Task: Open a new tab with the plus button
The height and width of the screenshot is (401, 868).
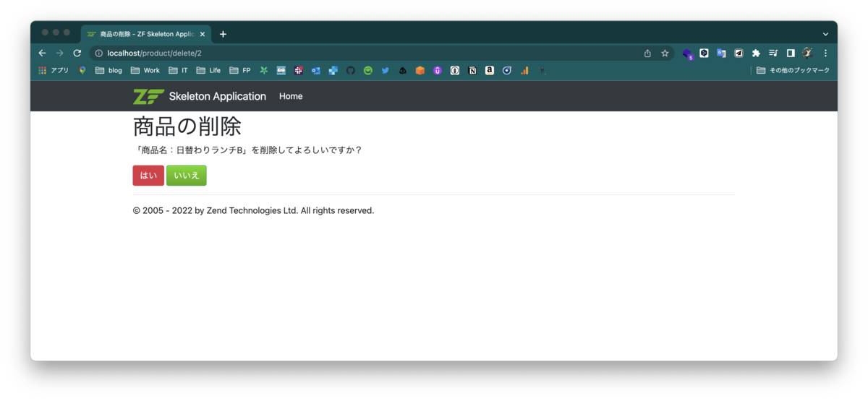Action: [x=223, y=34]
